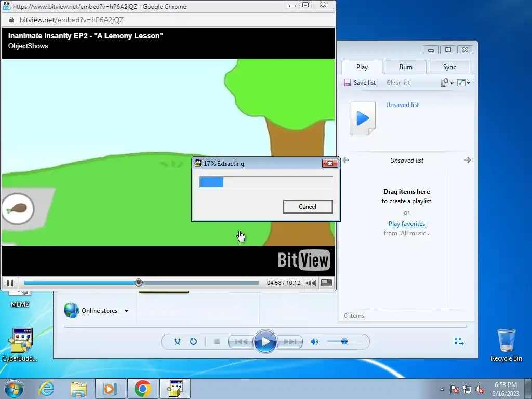Select the Recycle Bin desktop icon

(x=506, y=345)
